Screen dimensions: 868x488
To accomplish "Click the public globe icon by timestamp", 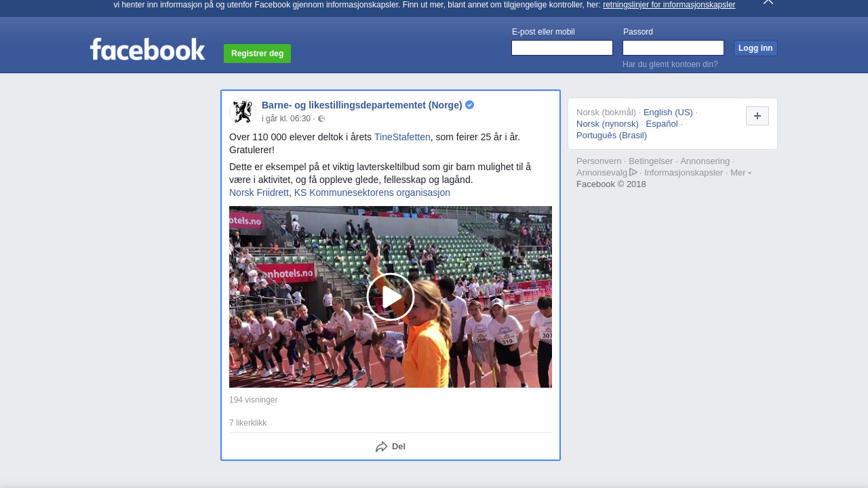I will click(321, 119).
